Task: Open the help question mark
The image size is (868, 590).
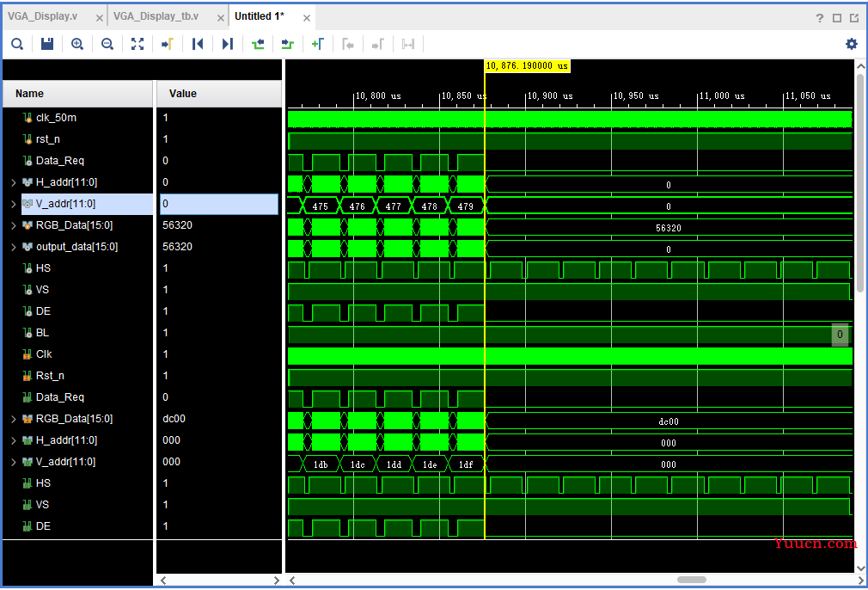Action: click(x=820, y=18)
